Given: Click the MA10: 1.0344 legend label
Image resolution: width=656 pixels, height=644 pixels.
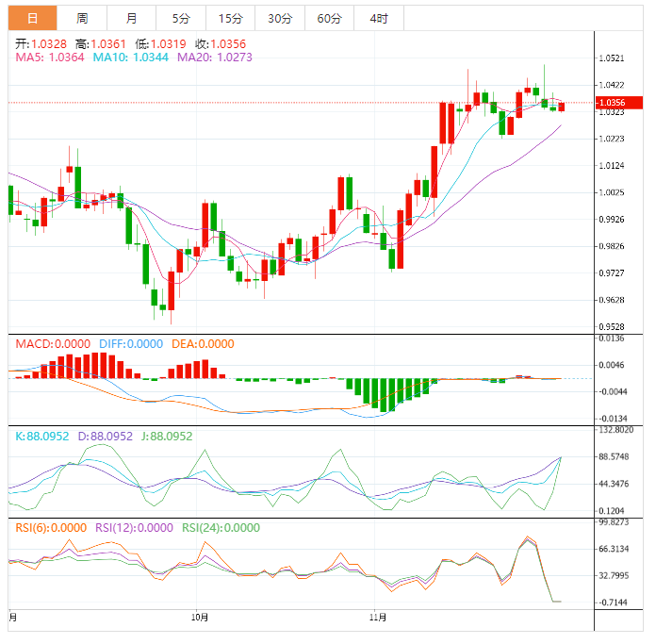Looking at the screenshot, I should click(x=130, y=58).
